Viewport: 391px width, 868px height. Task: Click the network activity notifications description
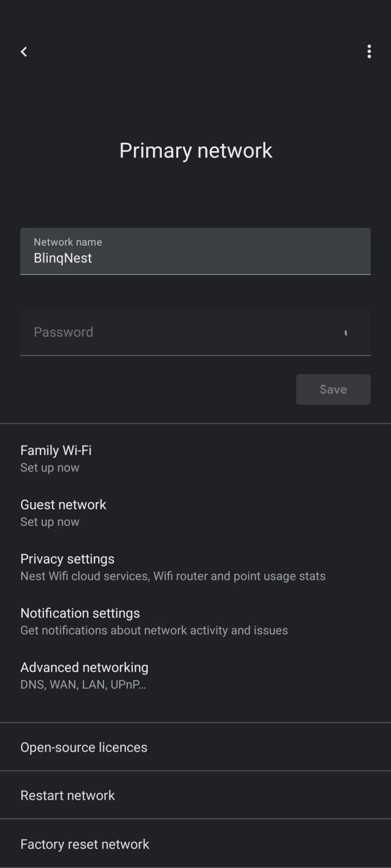point(154,630)
